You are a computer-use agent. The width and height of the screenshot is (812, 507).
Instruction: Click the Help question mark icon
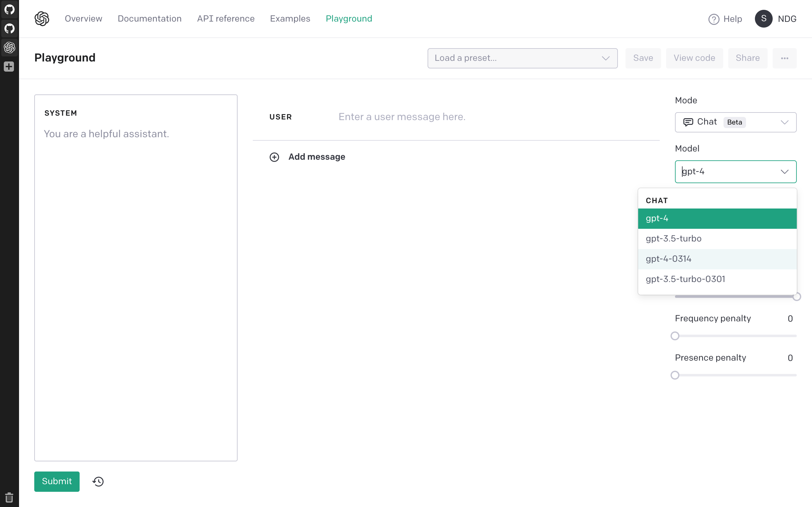click(x=714, y=19)
